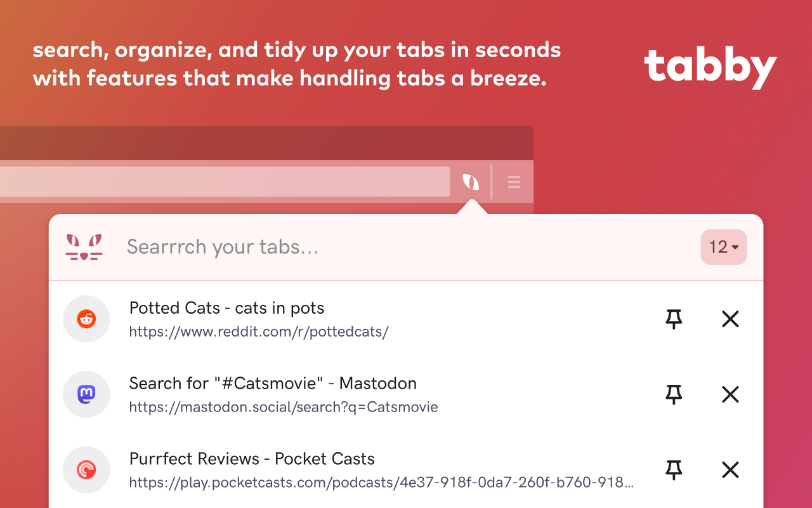Image resolution: width=812 pixels, height=508 pixels.
Task: Close the Purrfect Reviews tab
Action: [x=730, y=470]
